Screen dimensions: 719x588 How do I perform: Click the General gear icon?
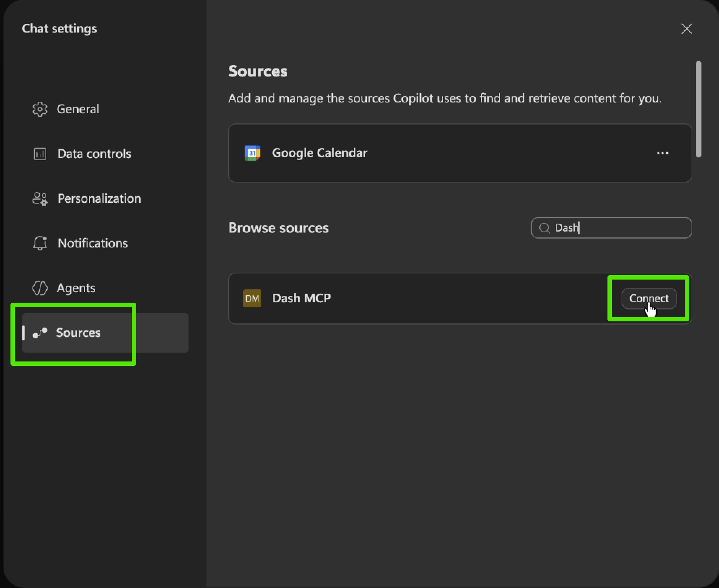(40, 109)
